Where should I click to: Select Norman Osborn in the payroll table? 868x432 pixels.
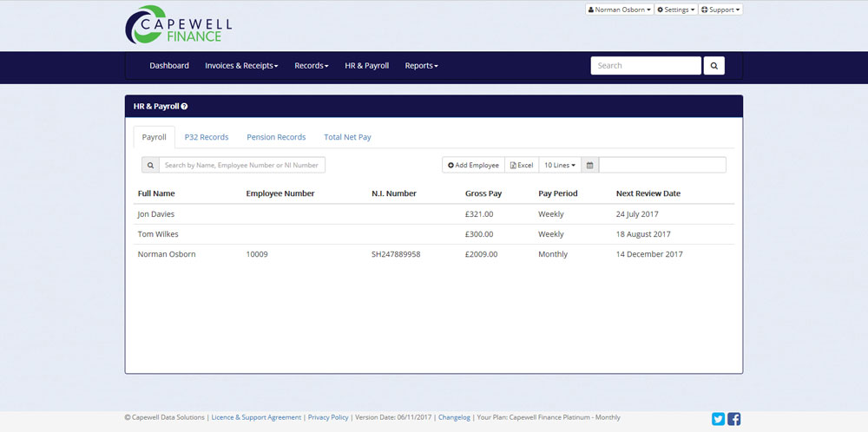click(x=167, y=254)
